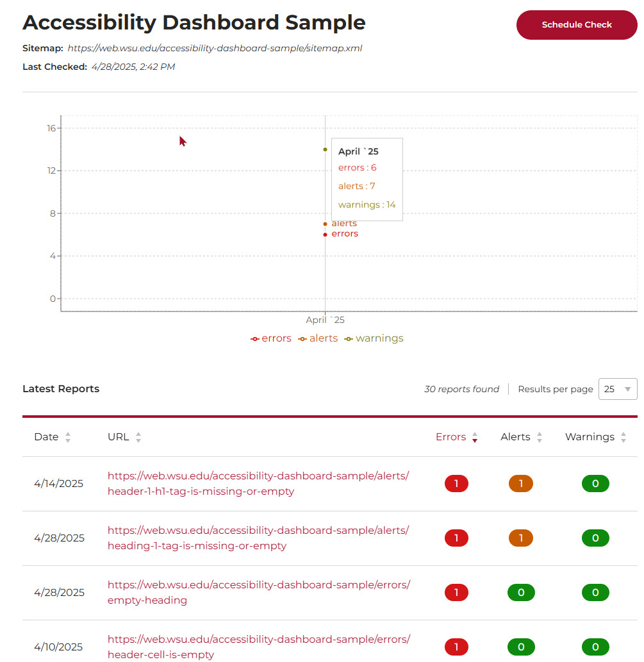Open the heading-1-tag-is-missing-or-empty report link
The height and width of the screenshot is (662, 644).
tap(258, 538)
